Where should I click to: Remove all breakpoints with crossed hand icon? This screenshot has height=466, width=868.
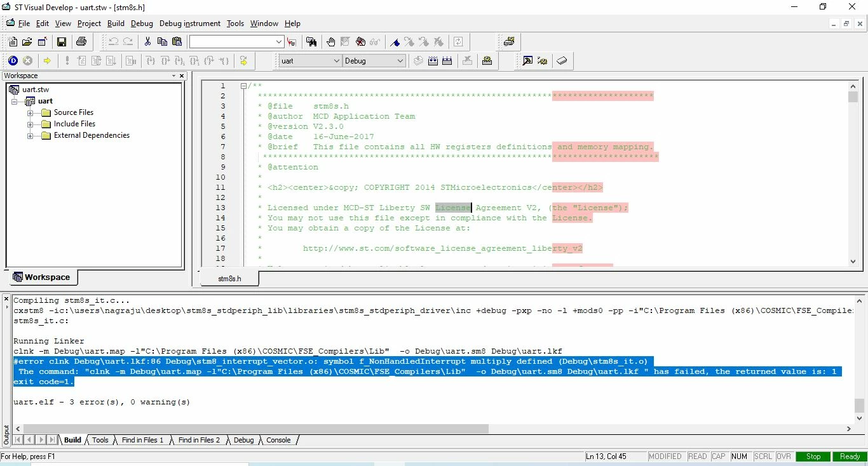click(x=360, y=42)
